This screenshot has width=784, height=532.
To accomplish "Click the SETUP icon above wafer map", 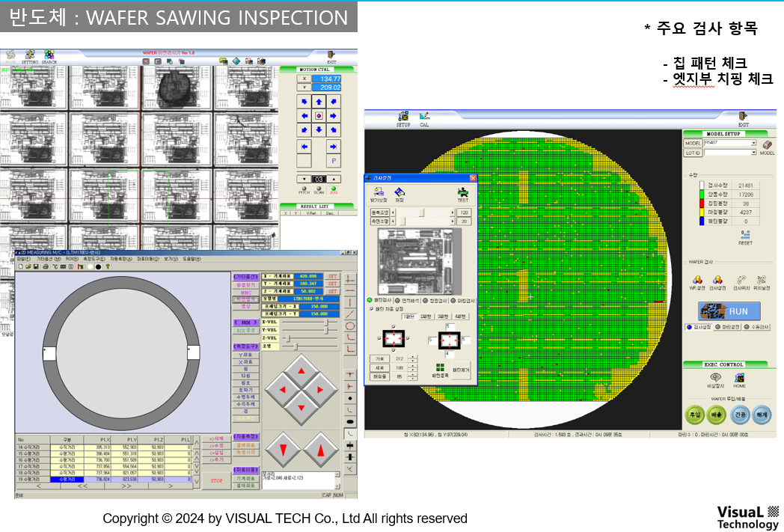I will pos(403,117).
